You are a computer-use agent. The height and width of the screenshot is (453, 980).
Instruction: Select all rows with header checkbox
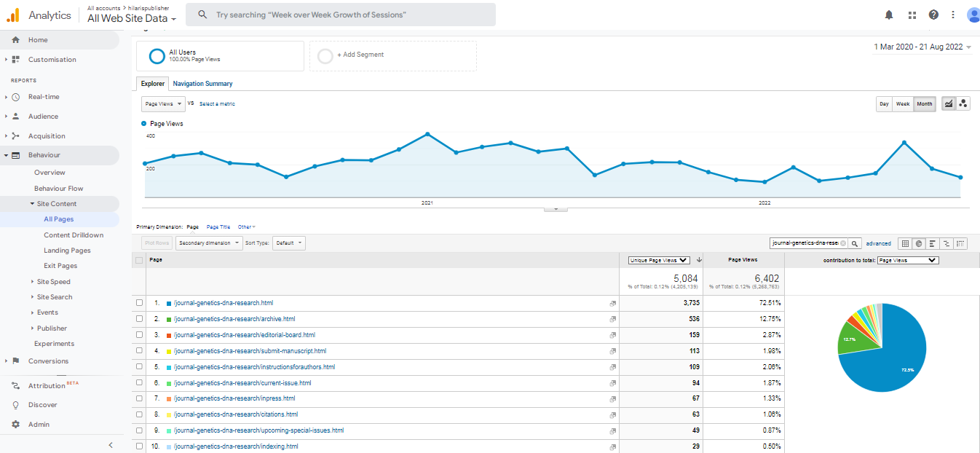click(x=139, y=260)
